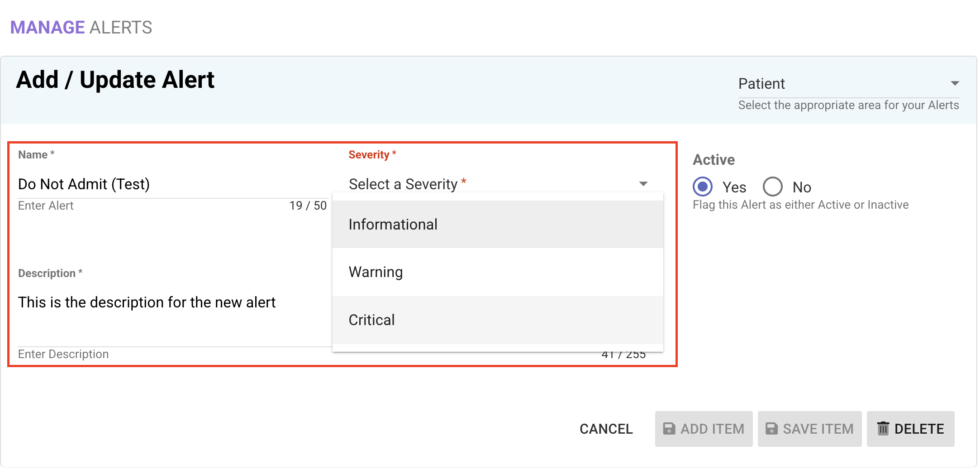Collapse the Severity dropdown using its arrow

point(643,184)
